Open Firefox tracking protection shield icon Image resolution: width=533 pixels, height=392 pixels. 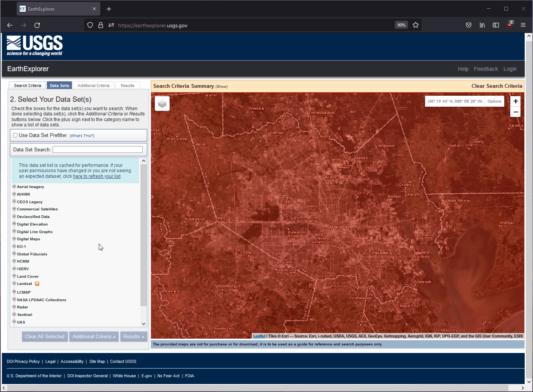pos(90,25)
